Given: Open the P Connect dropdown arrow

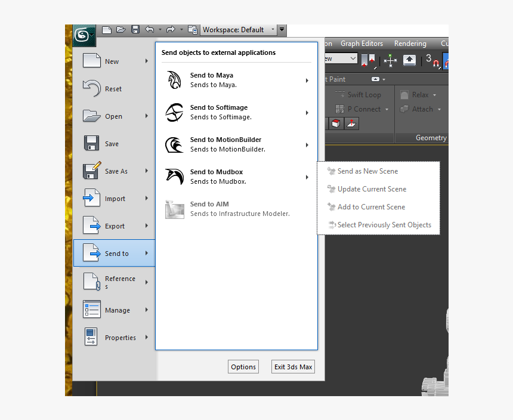Looking at the screenshot, I should pyautogui.click(x=387, y=109).
